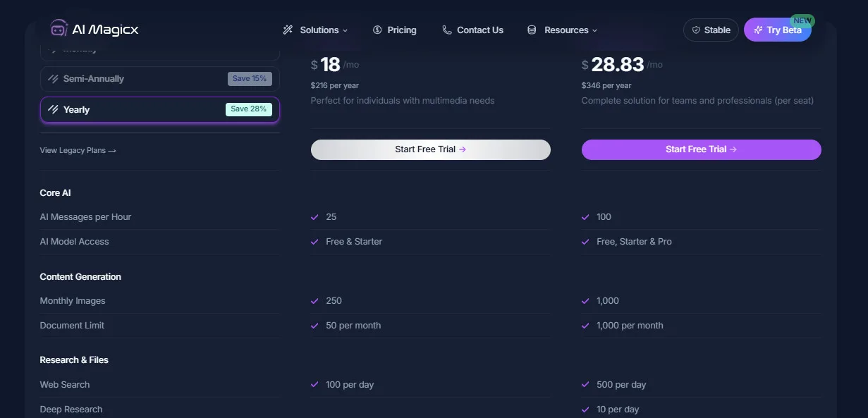
Task: Open the chevron next to Try Beta's Solutions menu
Action: click(x=345, y=30)
